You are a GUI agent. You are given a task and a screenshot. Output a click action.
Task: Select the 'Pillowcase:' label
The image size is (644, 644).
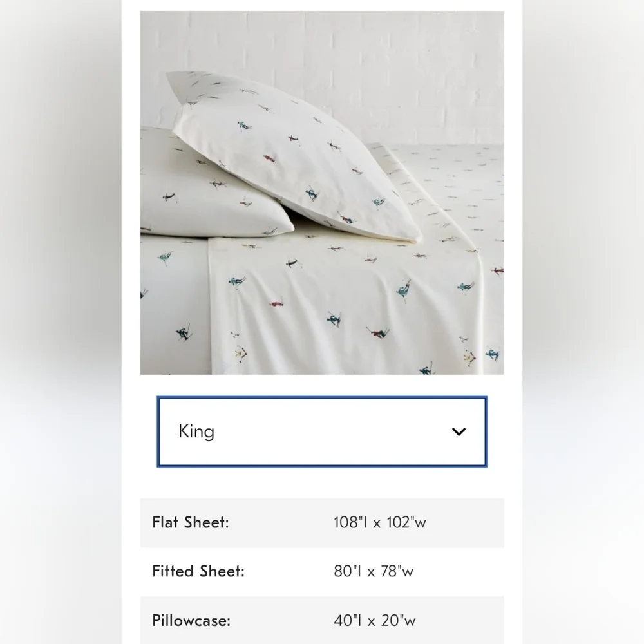pyautogui.click(x=191, y=621)
